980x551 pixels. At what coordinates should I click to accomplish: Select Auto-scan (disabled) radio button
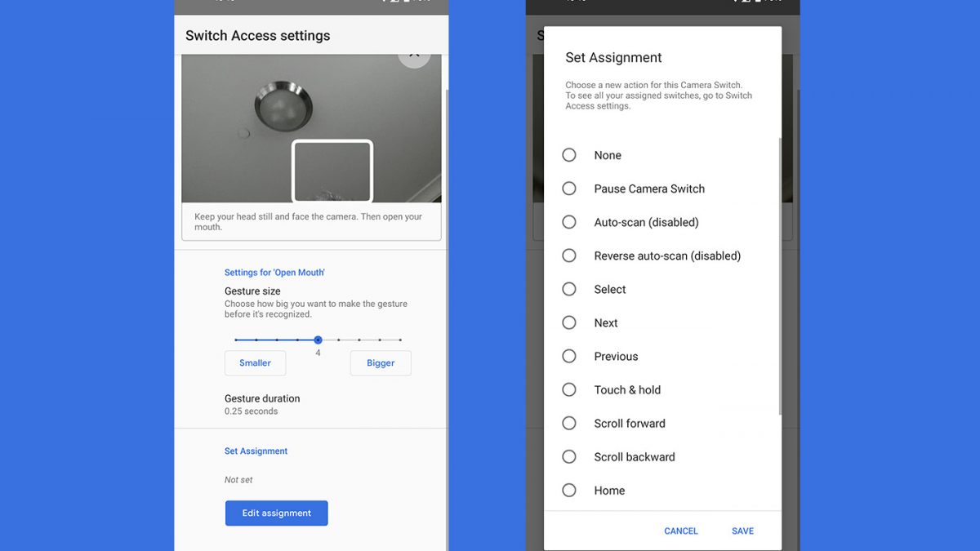click(569, 222)
